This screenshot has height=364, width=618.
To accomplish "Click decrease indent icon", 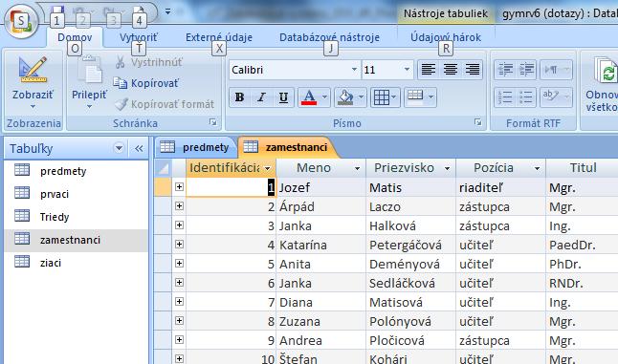I will click(x=505, y=70).
